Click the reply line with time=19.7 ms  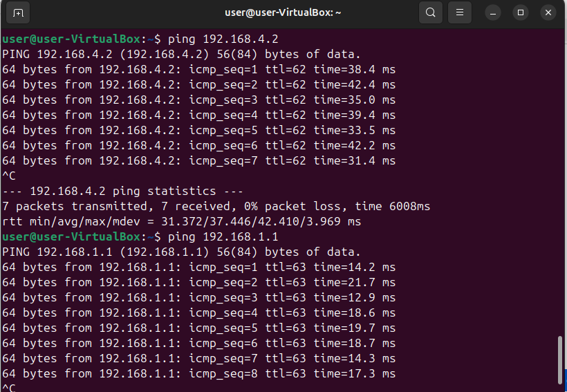point(199,328)
